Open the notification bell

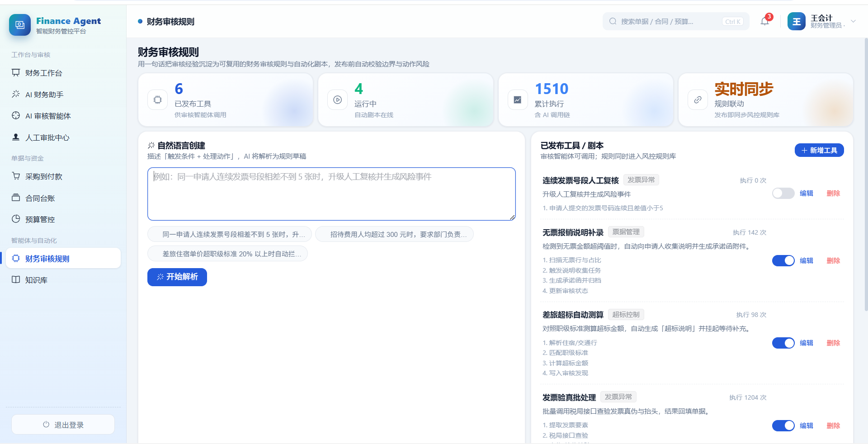tap(765, 21)
